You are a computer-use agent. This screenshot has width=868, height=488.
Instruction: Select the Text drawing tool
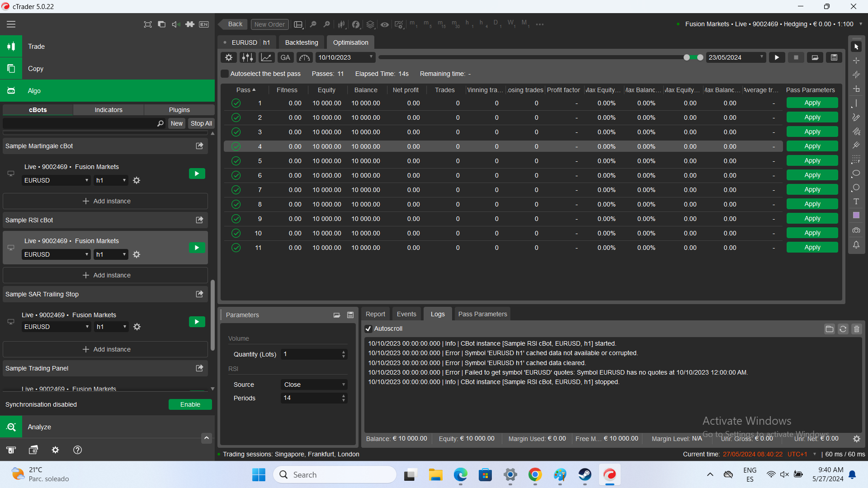(856, 202)
